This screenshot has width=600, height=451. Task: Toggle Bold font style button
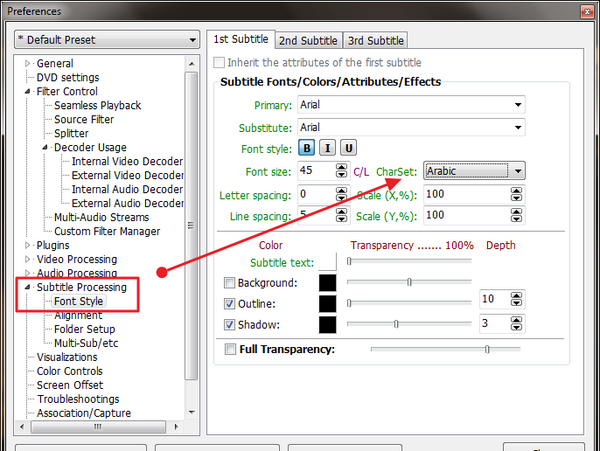[x=307, y=148]
